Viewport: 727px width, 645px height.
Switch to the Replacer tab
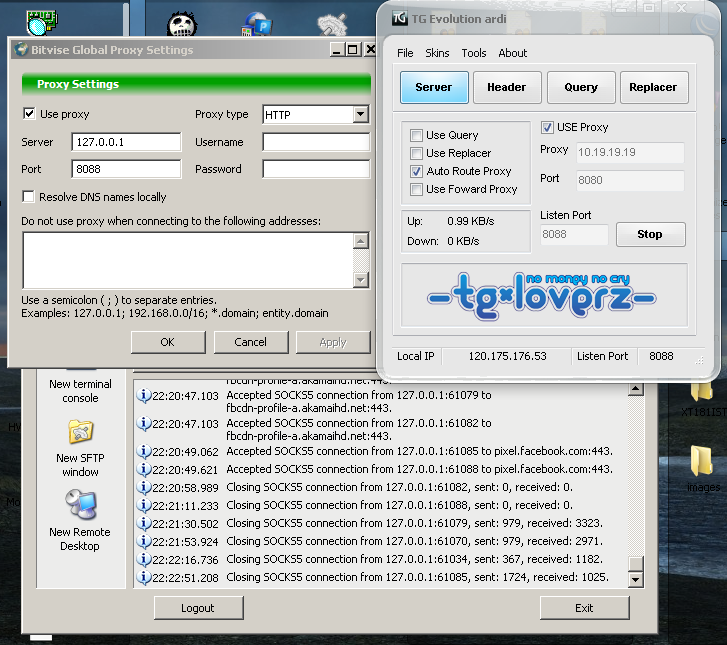[x=654, y=87]
